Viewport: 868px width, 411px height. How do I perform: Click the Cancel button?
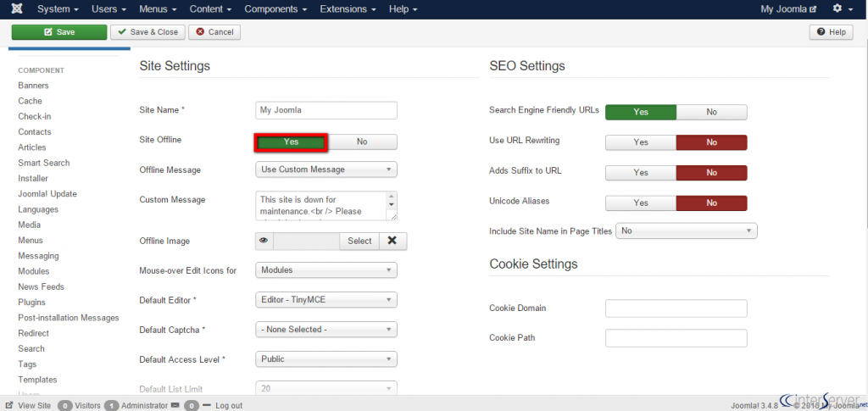pyautogui.click(x=214, y=32)
